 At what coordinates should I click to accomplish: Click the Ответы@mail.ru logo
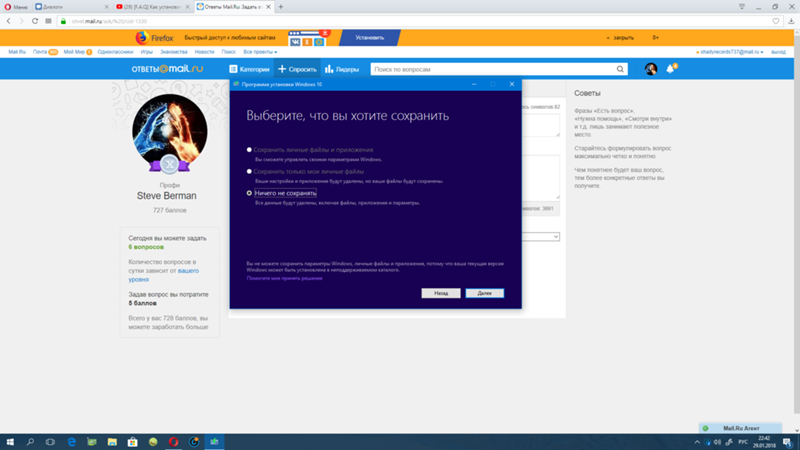pos(167,69)
